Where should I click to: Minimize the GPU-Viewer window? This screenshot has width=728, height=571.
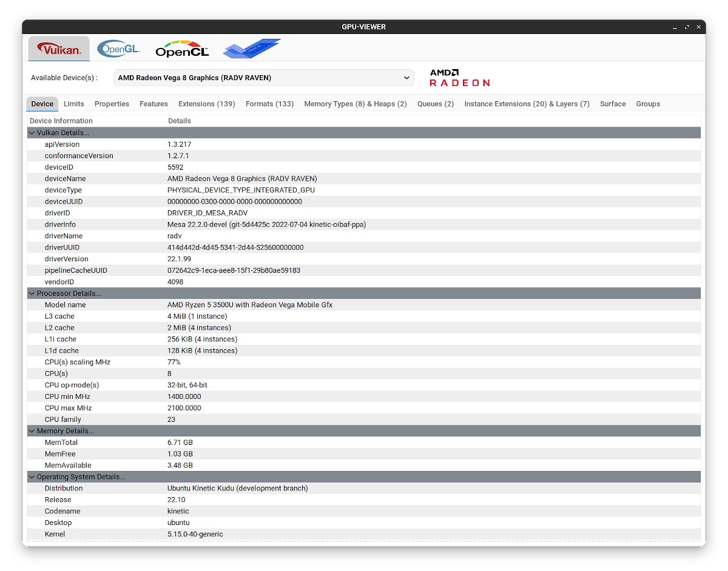click(675, 27)
